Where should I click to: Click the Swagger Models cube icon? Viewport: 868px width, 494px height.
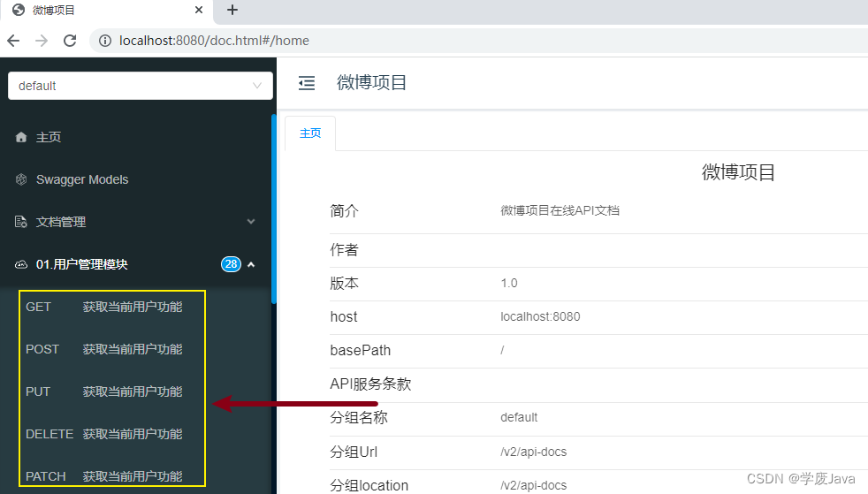tap(21, 179)
